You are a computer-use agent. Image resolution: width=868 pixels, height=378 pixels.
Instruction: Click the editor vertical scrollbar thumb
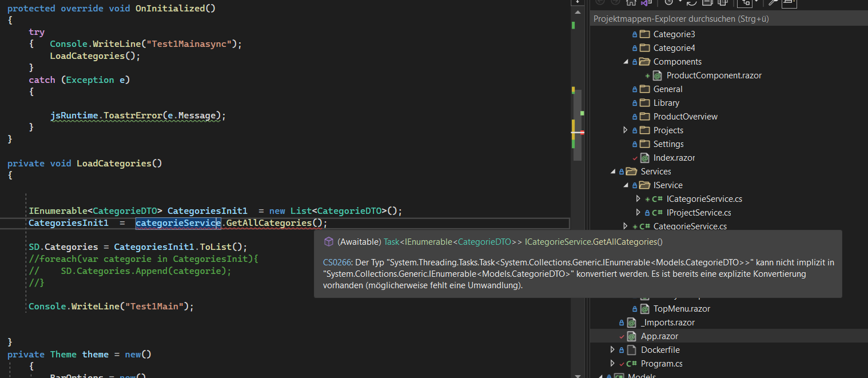point(578,125)
